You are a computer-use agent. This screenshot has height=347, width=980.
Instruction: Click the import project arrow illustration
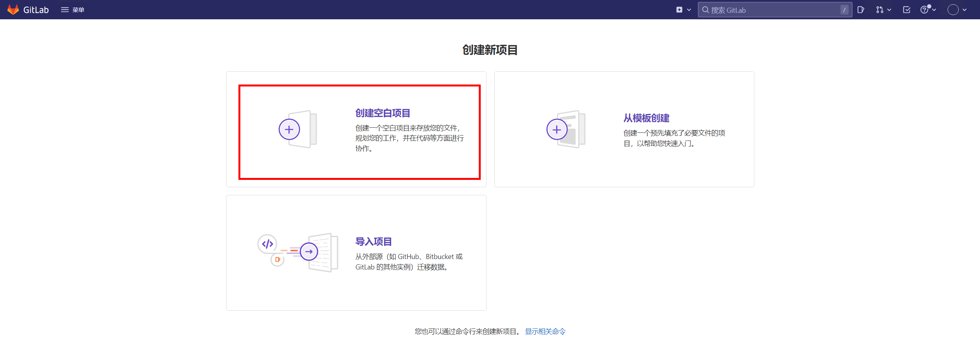[309, 252]
